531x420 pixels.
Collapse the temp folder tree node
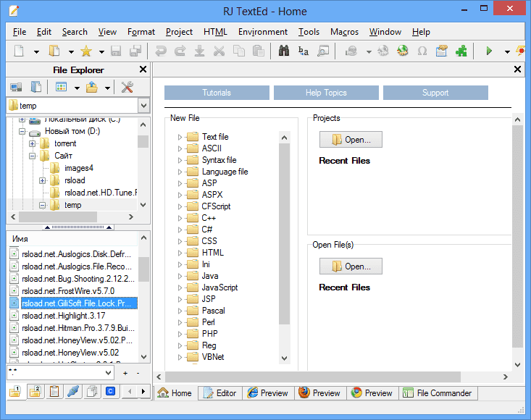(x=43, y=205)
